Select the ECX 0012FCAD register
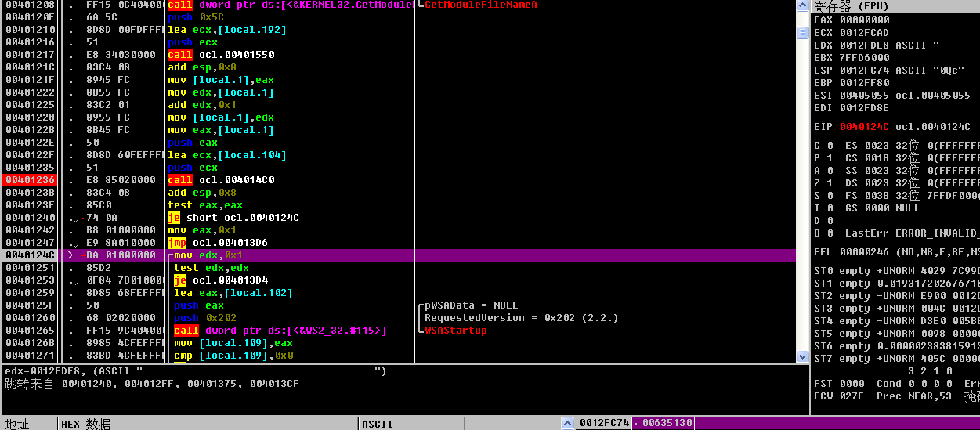 pos(852,33)
